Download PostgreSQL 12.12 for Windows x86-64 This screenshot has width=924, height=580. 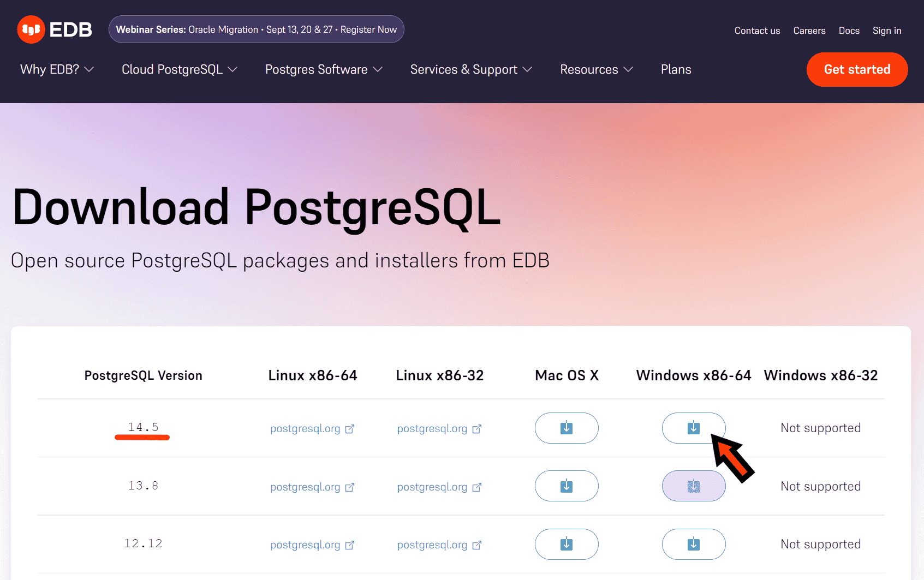point(694,544)
